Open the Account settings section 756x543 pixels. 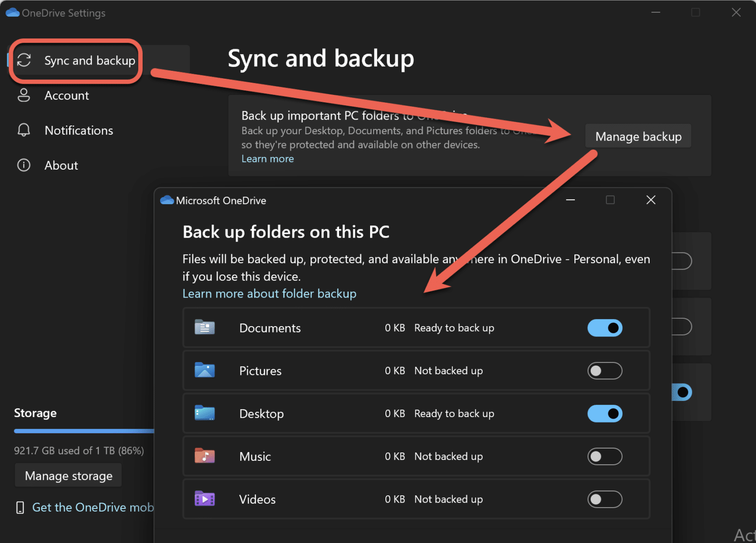[x=66, y=95]
